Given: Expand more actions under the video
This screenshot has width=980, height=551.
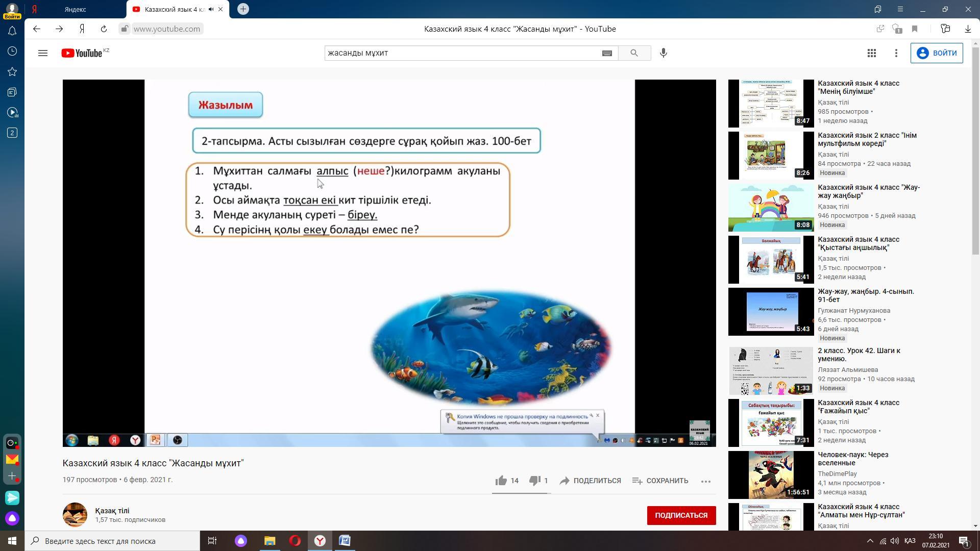Looking at the screenshot, I should pos(706,481).
